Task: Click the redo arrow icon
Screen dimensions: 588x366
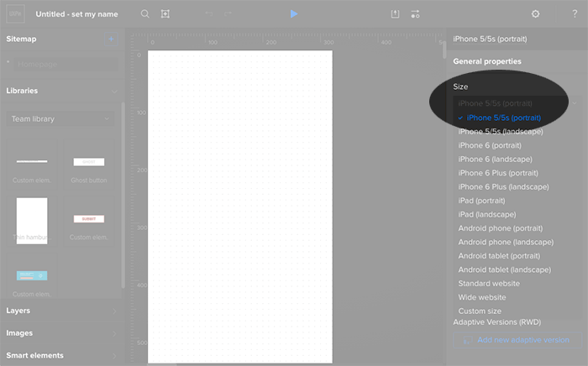Action: click(x=228, y=14)
